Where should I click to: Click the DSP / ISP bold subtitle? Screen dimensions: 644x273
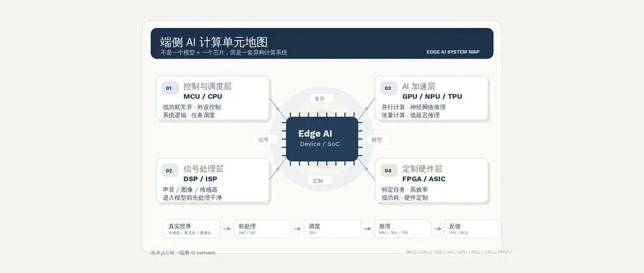[200, 179]
